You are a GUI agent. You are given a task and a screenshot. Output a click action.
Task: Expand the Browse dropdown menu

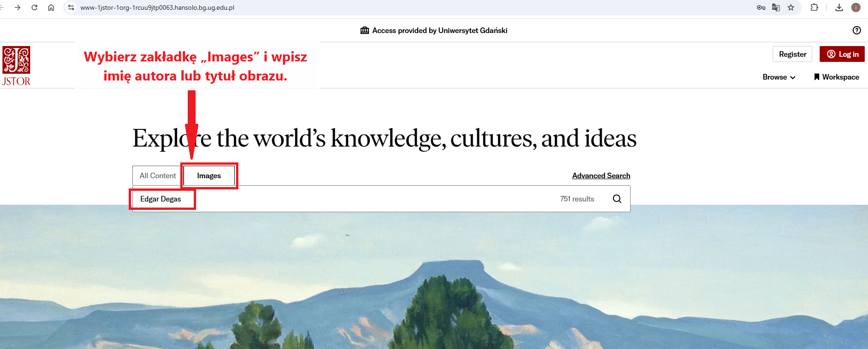point(779,77)
